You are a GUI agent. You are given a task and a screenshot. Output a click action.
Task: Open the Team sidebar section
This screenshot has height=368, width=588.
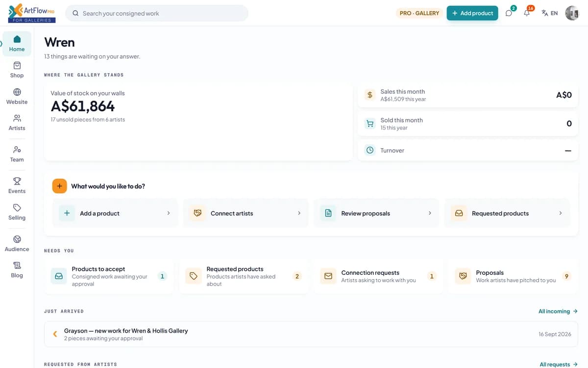tap(17, 154)
